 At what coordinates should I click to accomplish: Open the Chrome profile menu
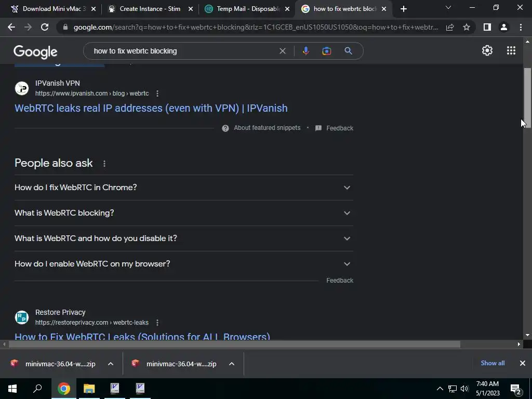pos(504,27)
